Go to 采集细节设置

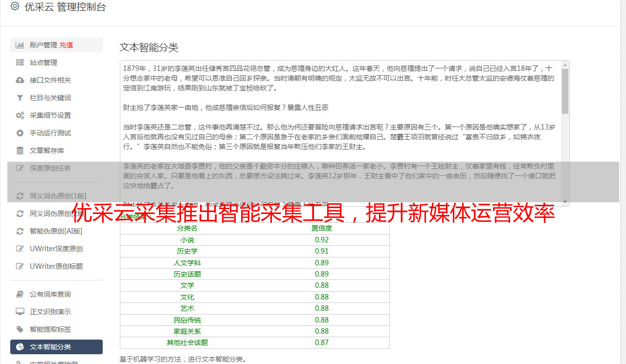(56, 115)
